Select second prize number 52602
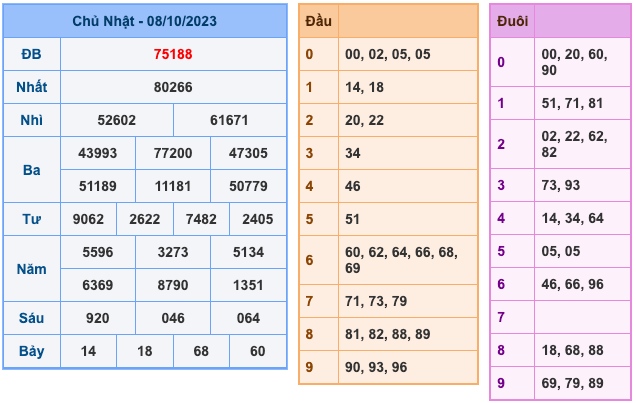The width and height of the screenshot is (636, 403). click(x=117, y=120)
